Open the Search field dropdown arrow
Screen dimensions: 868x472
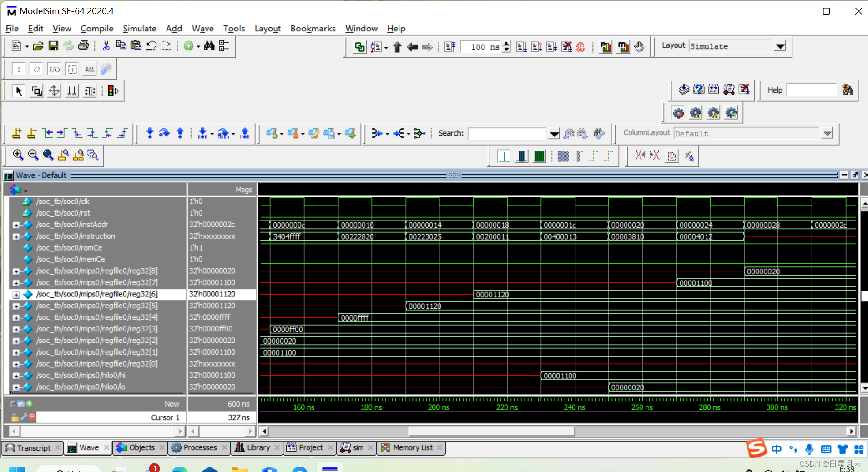pyautogui.click(x=554, y=134)
